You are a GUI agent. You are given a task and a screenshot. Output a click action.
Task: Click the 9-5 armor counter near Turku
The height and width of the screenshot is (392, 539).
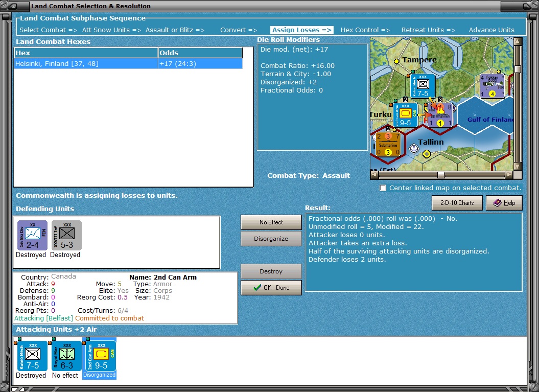(x=405, y=115)
